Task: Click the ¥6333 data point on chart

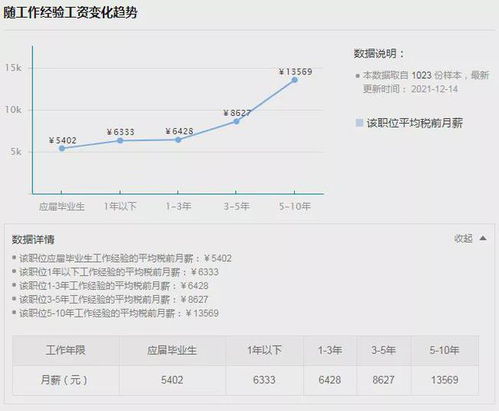Action: tap(120, 141)
